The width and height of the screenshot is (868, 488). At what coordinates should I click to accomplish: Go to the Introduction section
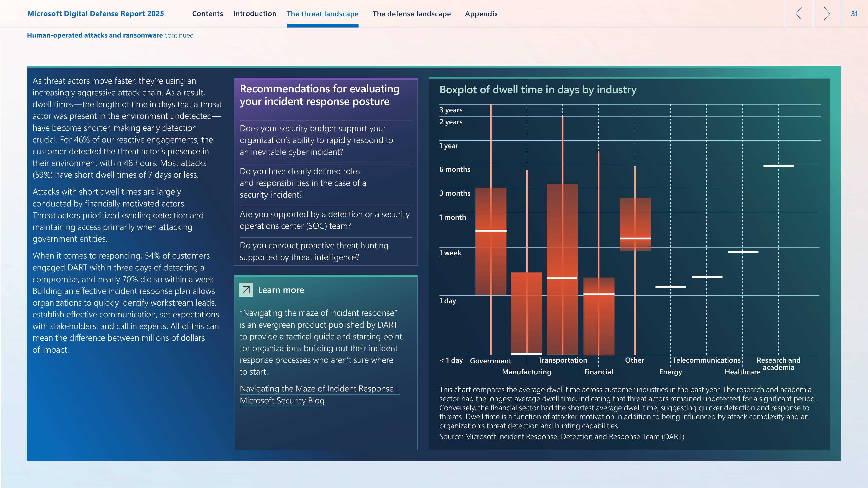pyautogui.click(x=255, y=14)
